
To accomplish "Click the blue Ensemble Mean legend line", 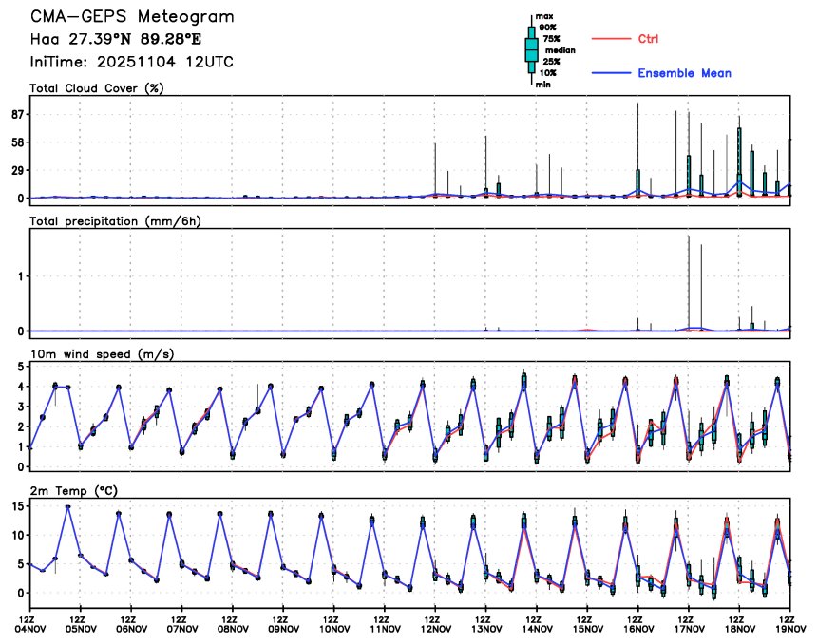I will tap(611, 73).
